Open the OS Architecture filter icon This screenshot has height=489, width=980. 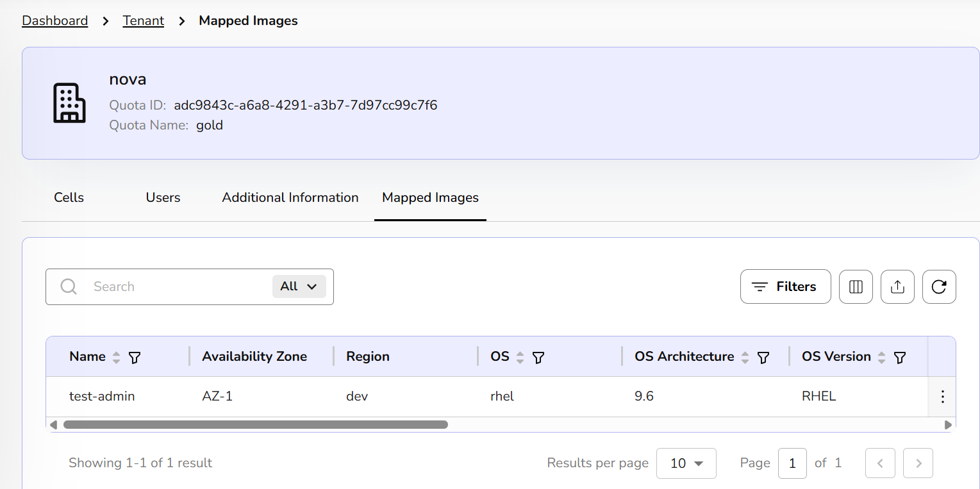[763, 358]
